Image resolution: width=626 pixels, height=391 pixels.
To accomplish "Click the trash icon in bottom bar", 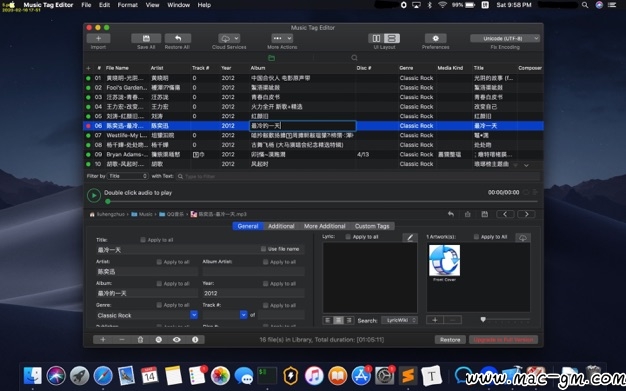I will [x=140, y=339].
